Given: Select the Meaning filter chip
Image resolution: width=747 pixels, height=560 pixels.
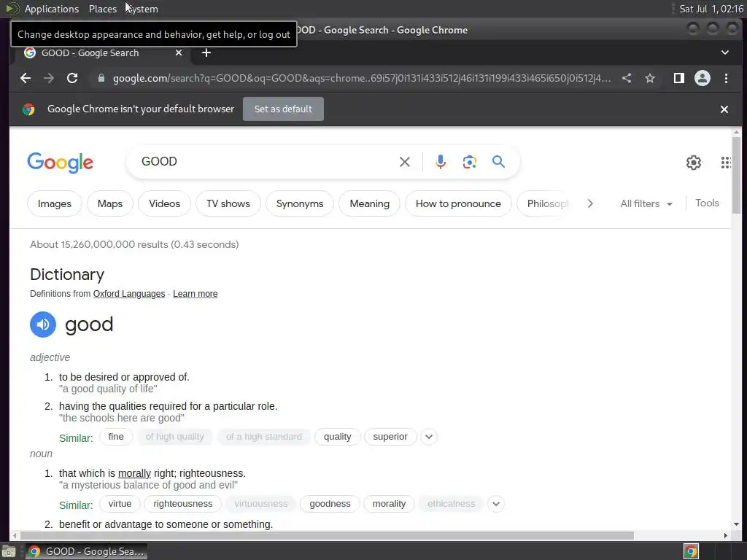Looking at the screenshot, I should tap(369, 204).
